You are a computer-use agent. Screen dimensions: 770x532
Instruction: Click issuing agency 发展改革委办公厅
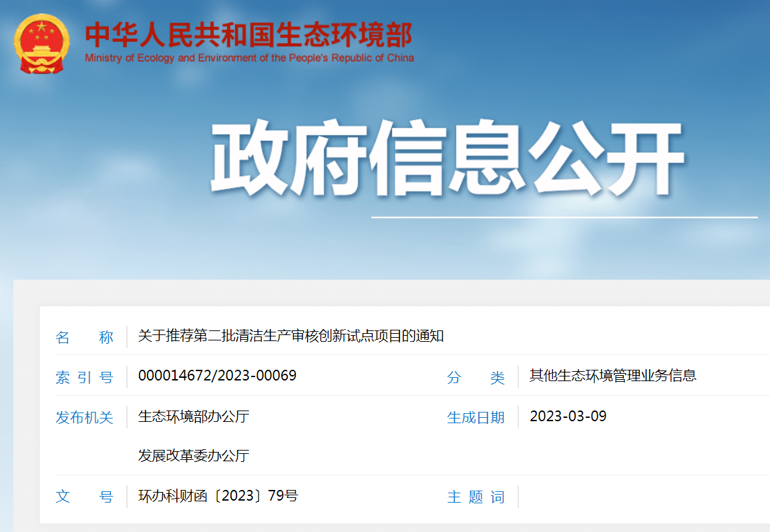[x=193, y=456]
